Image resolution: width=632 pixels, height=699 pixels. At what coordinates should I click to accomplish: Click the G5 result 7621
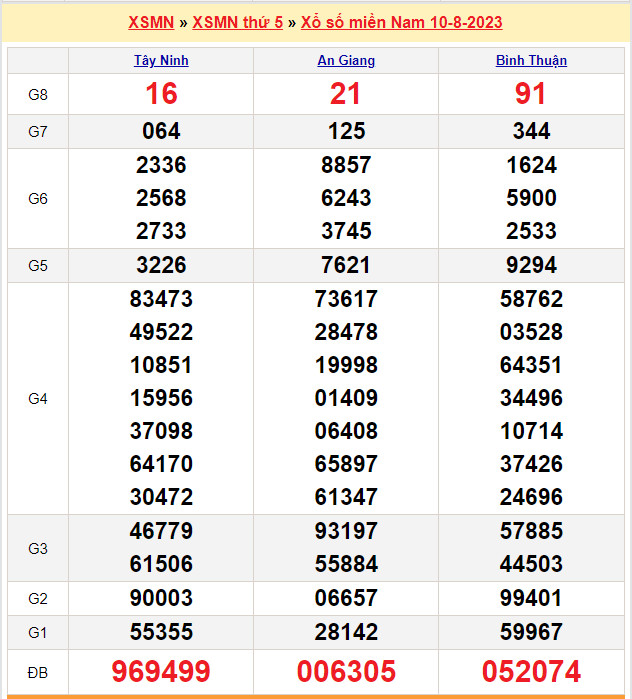point(346,265)
